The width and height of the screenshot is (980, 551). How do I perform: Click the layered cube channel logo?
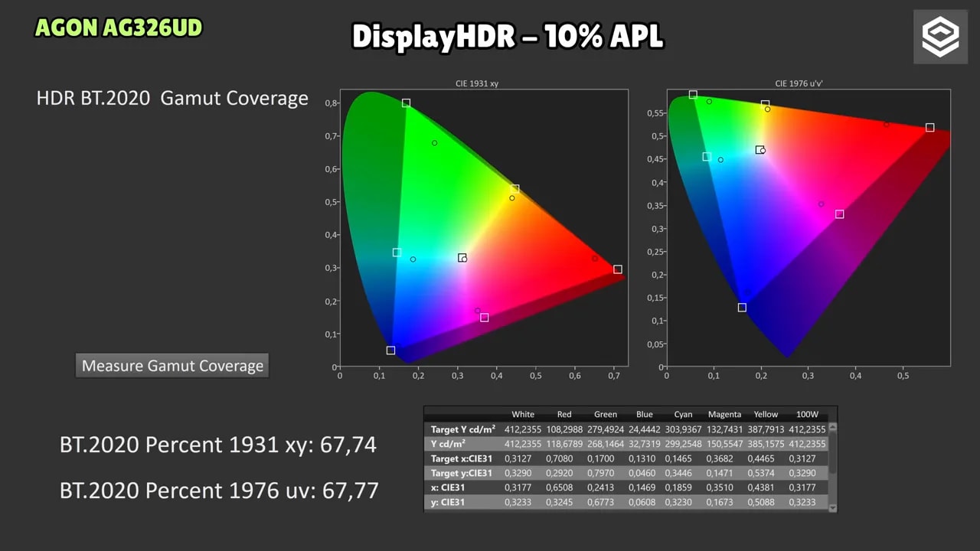click(x=940, y=37)
